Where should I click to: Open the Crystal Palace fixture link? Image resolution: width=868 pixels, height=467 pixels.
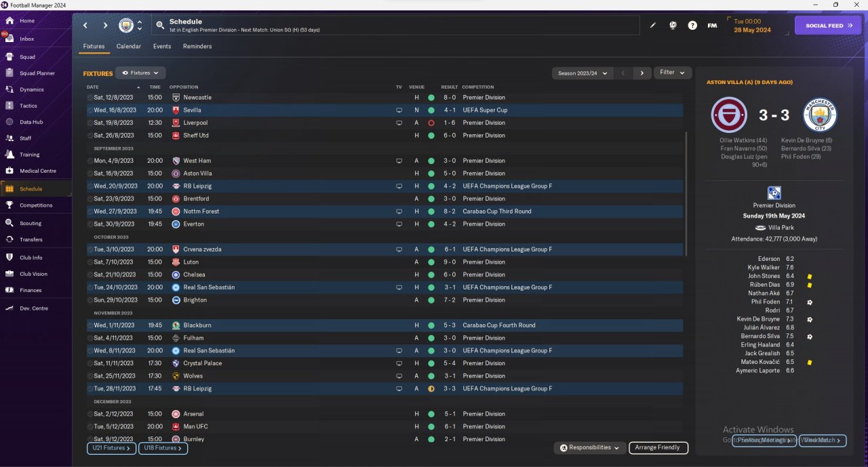pyautogui.click(x=202, y=363)
